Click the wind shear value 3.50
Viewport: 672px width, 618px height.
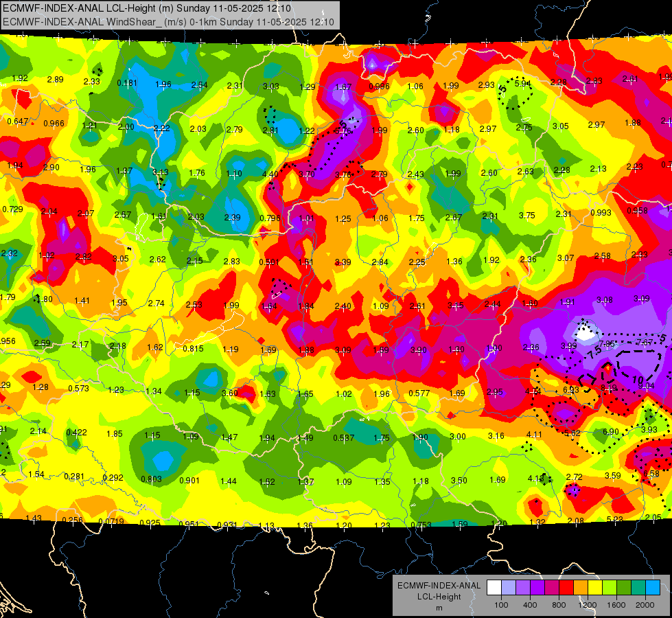[459, 481]
